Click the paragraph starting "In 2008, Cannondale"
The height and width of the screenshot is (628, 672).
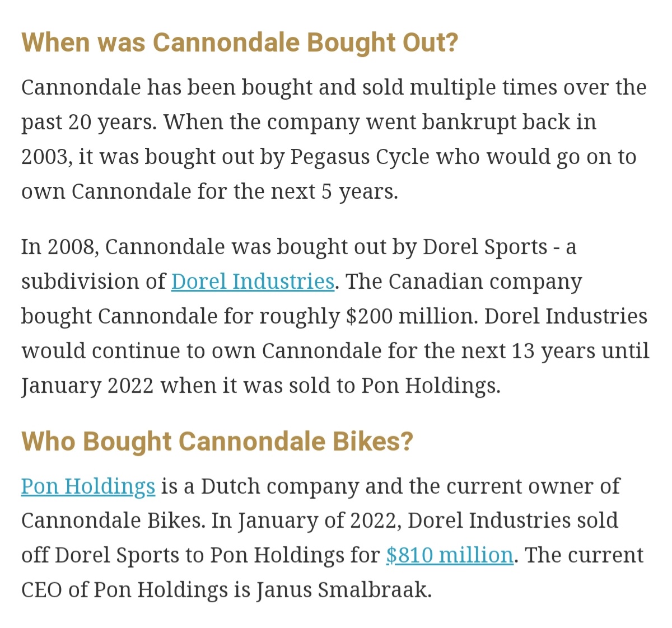click(x=335, y=316)
